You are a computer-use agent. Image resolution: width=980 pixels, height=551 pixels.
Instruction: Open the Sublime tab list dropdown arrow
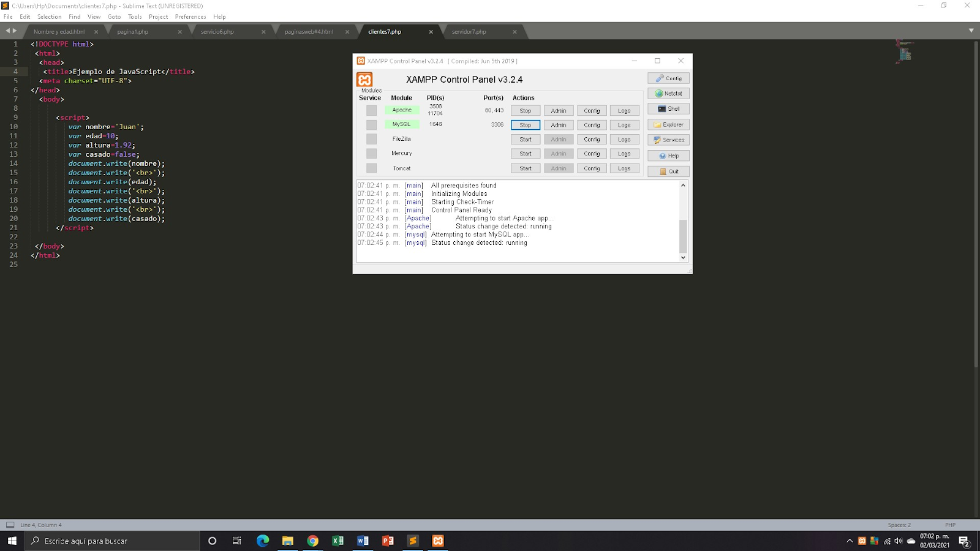971,31
